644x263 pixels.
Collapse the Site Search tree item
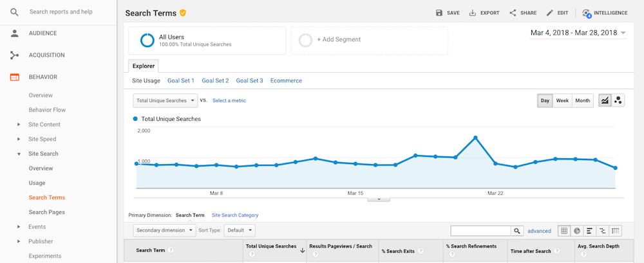coord(19,154)
